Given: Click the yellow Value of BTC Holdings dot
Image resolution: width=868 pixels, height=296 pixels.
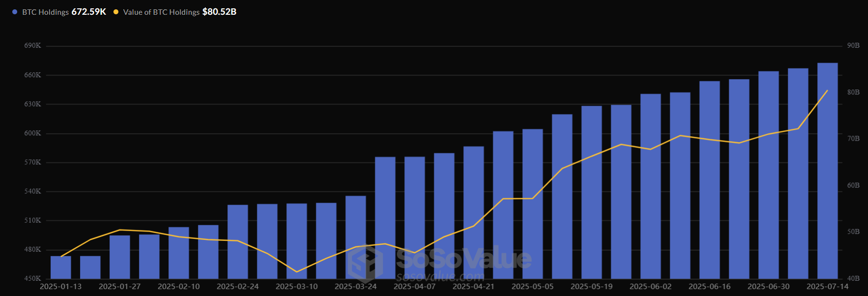Looking at the screenshot, I should tap(116, 12).
